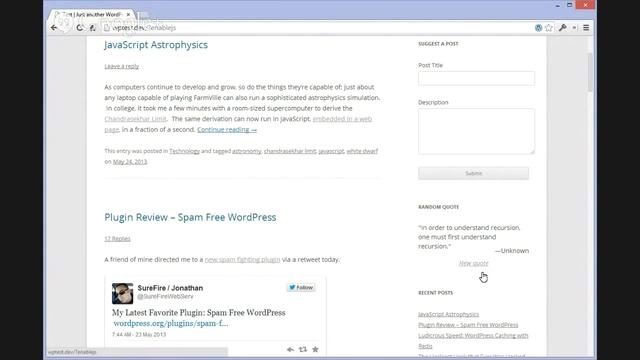
Task: Select the "—Unknown" quote attribution text
Action: tap(512, 251)
